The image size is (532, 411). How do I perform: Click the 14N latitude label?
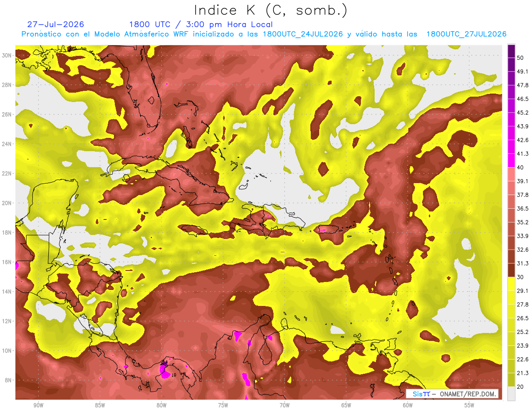7,292
